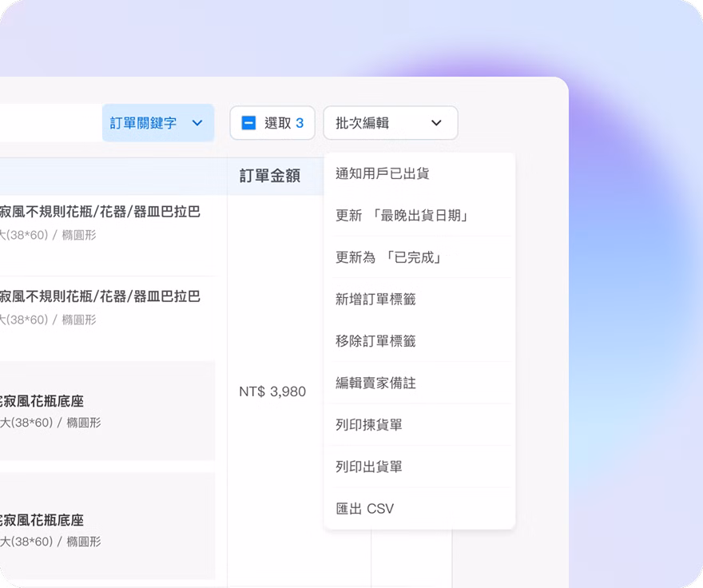
Task: Choose 通知用戶已出貨 from the menu
Action: coord(419,173)
